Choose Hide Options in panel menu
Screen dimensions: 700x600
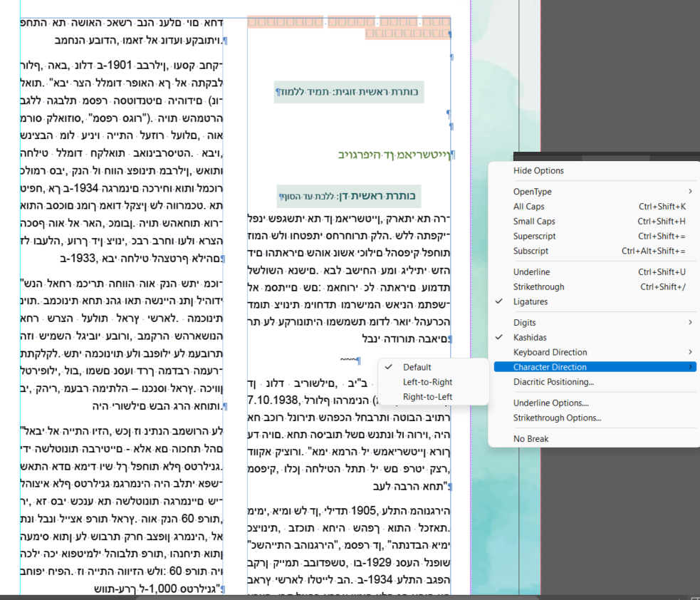(x=538, y=170)
